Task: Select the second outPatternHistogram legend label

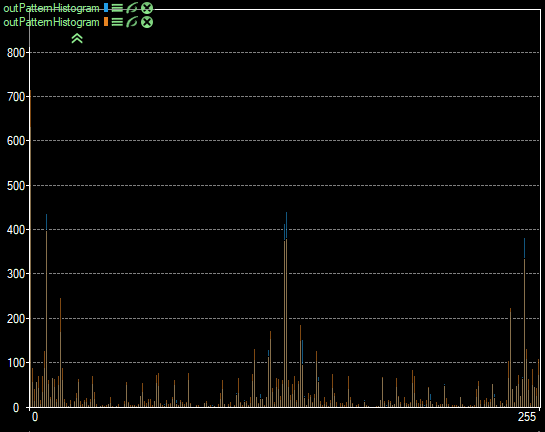Action: click(x=51, y=22)
